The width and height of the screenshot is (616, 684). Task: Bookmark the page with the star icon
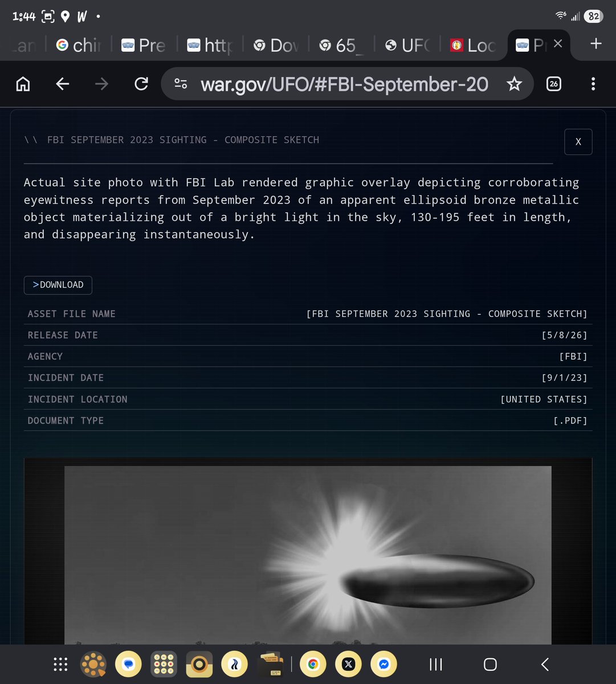(x=514, y=84)
